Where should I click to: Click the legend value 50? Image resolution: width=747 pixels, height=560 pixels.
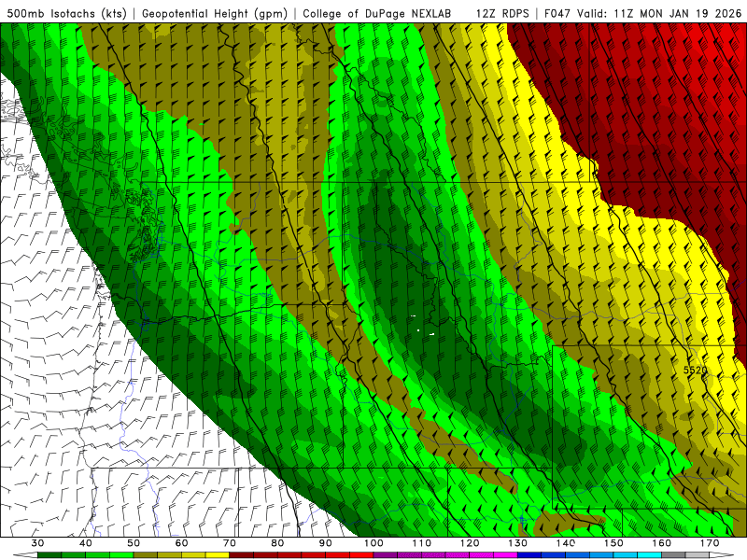pyautogui.click(x=134, y=543)
